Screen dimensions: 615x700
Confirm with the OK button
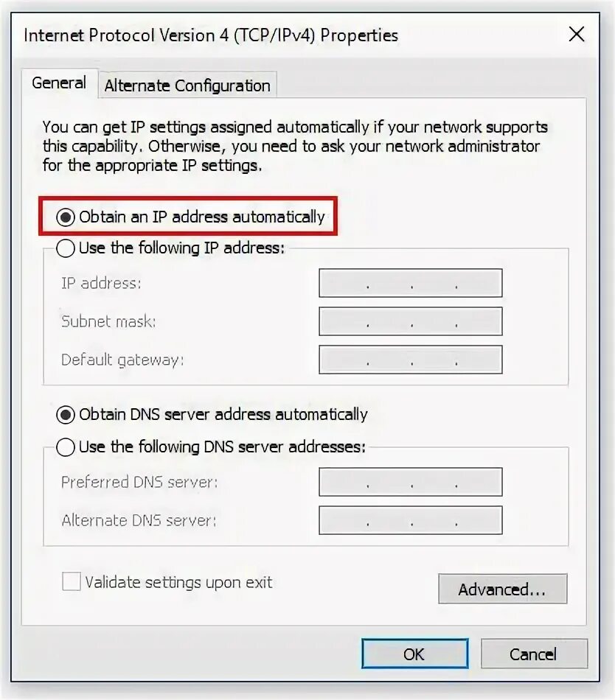pyautogui.click(x=415, y=654)
